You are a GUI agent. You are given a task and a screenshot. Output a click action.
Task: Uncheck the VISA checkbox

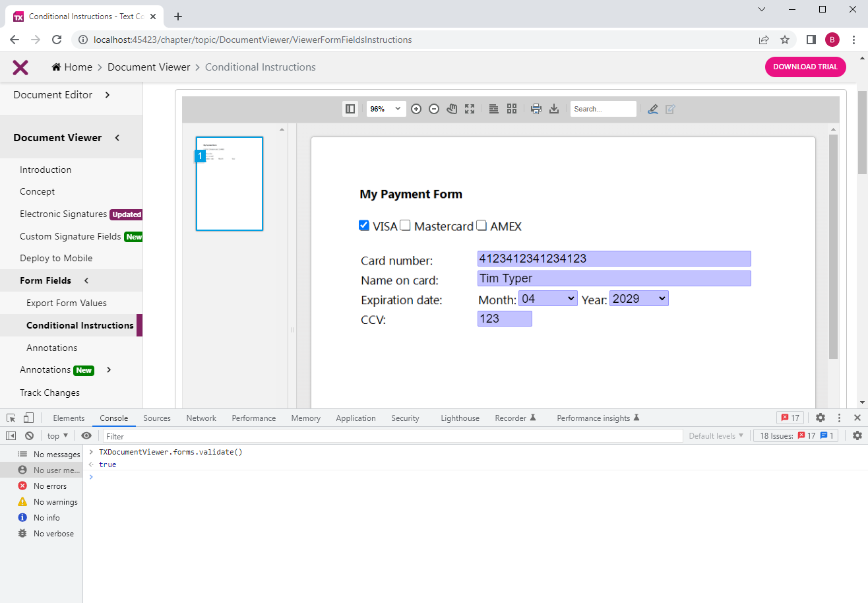(x=363, y=226)
